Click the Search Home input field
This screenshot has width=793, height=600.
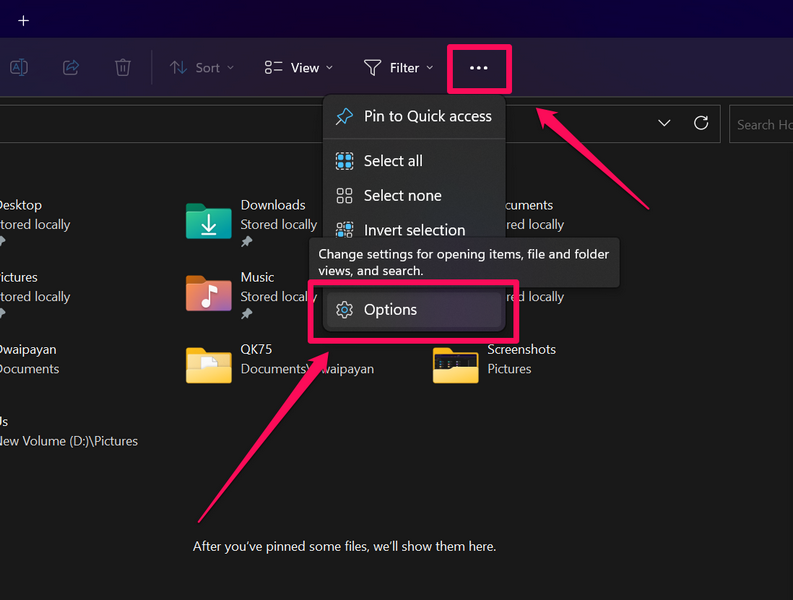pyautogui.click(x=762, y=124)
